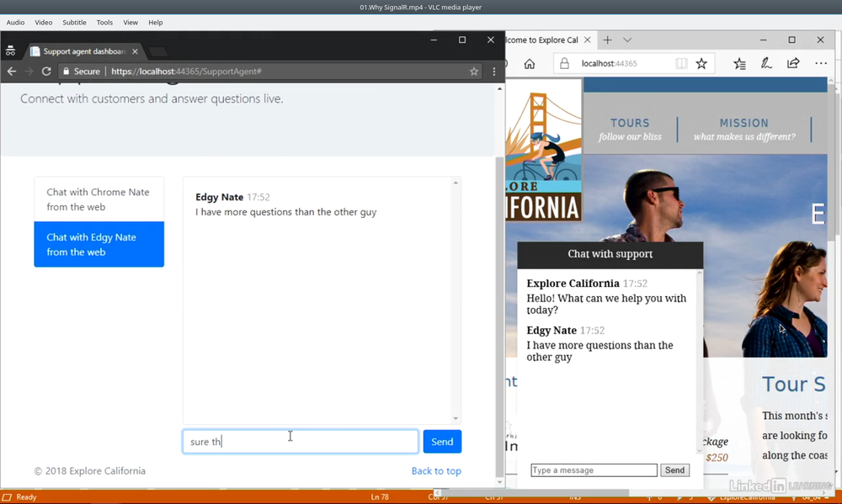Click blue Send button in agent dashboard
The image size is (842, 504).
point(442,442)
